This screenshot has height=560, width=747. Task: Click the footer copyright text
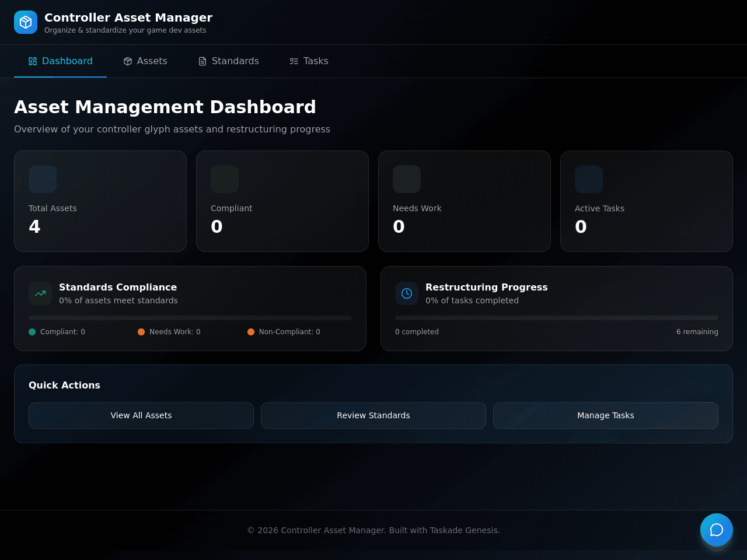pos(373,530)
